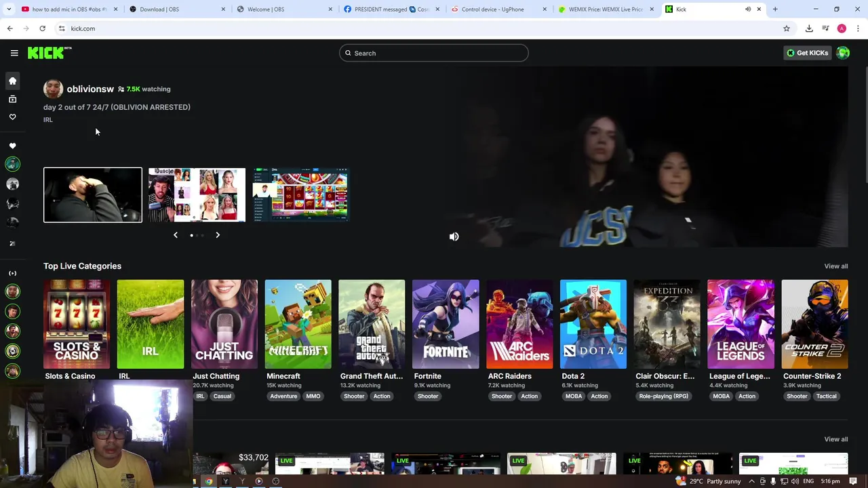Open microphone icon in system tray
Viewport: 868px width, 488px height.
773,481
